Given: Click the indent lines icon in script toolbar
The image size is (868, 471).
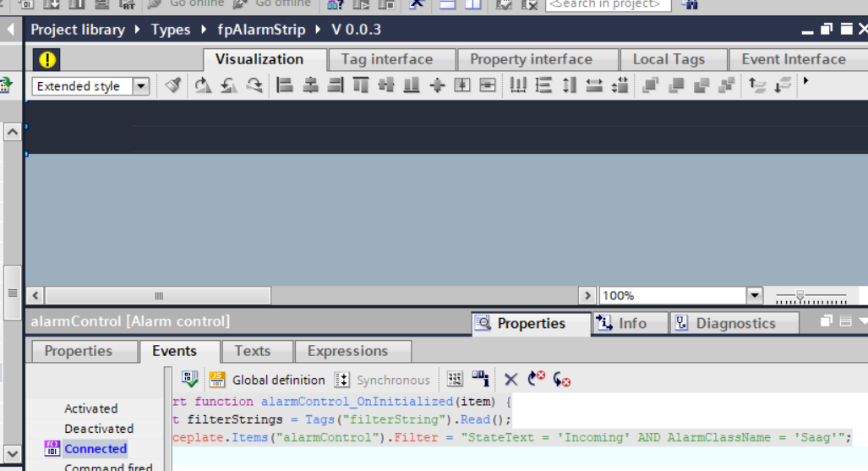Looking at the screenshot, I should 455,380.
